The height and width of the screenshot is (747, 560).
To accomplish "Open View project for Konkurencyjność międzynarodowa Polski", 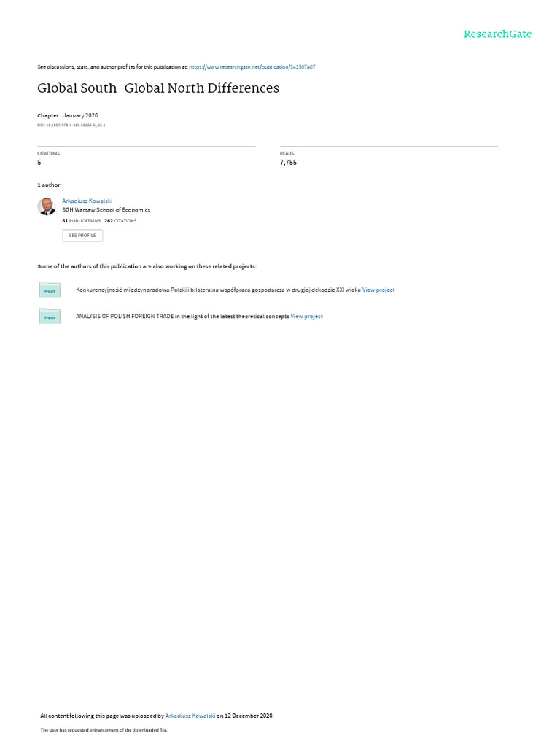I will pos(378,290).
